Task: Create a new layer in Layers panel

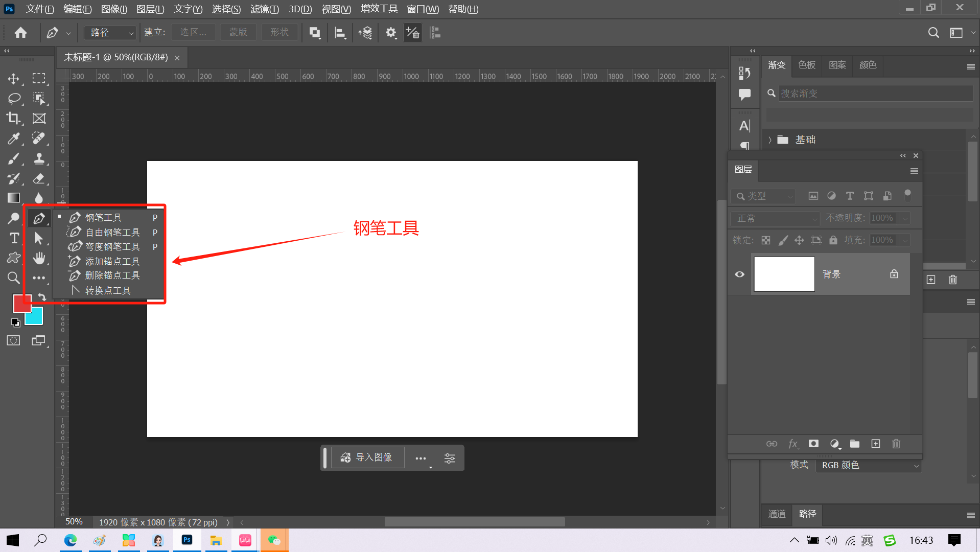Action: coord(876,444)
